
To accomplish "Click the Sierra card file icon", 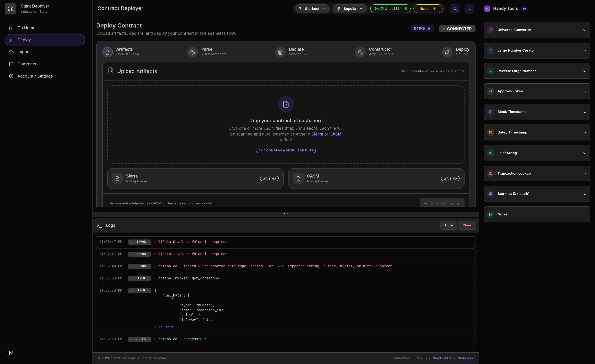I will pos(117,179).
